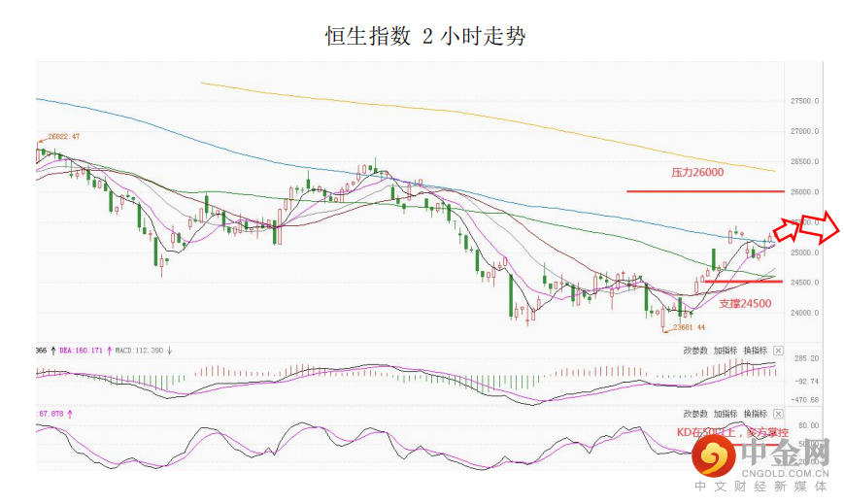Viewport: 844px width, 504px height.
Task: Click 加指标 in the KD panel
Action: coord(726,413)
